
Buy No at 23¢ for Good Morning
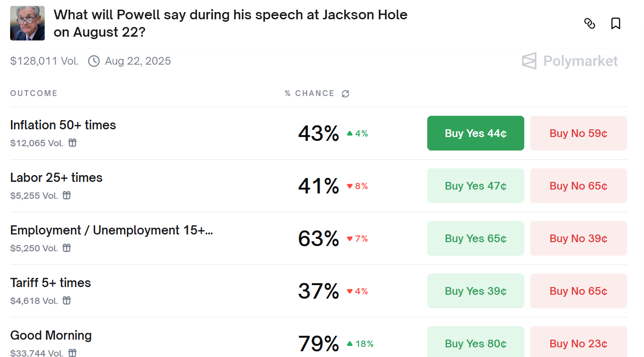(578, 343)
